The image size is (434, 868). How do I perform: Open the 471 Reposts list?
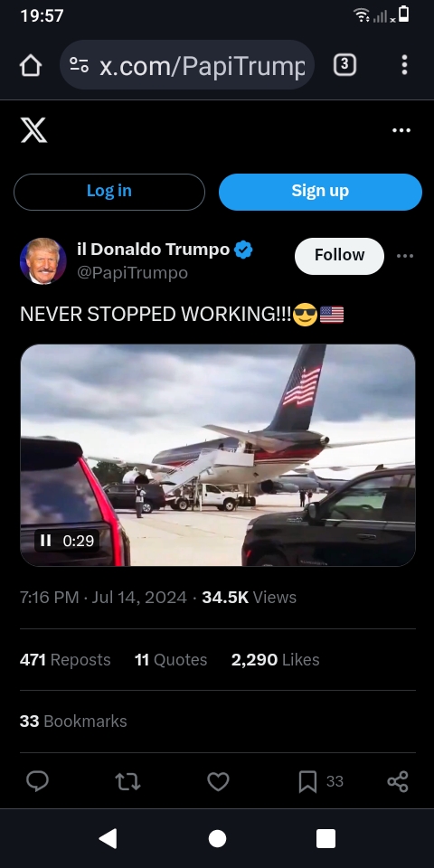tap(65, 660)
